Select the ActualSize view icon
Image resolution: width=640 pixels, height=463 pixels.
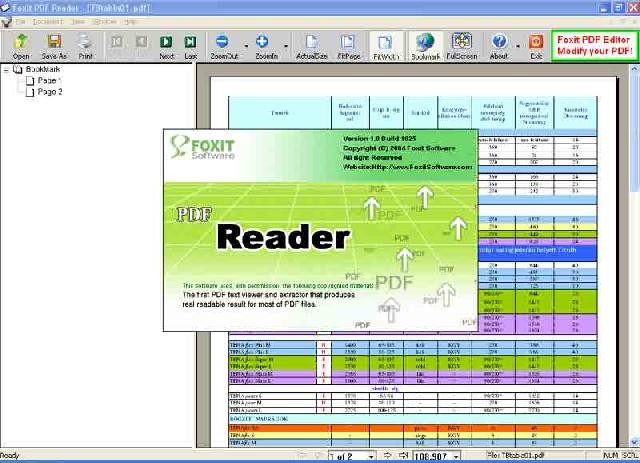(311, 42)
